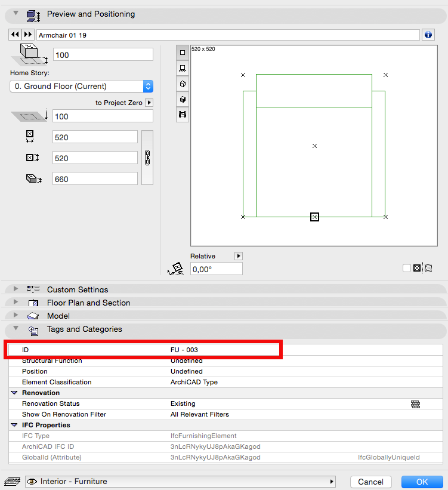448x490 pixels.
Task: Click the previous object double-arrow button
Action: 16,35
